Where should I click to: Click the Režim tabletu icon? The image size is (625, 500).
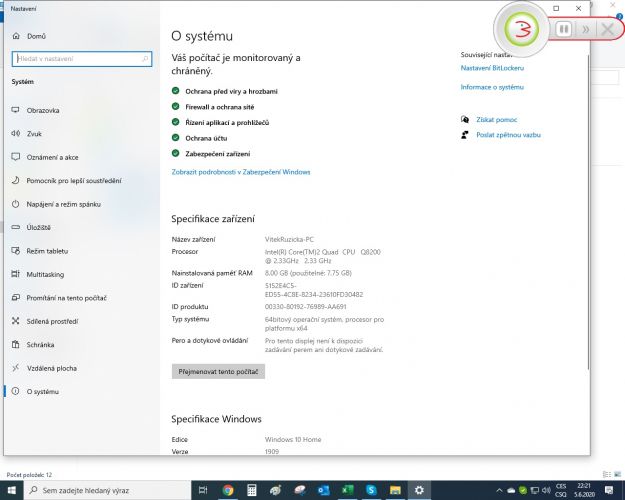click(x=16, y=251)
